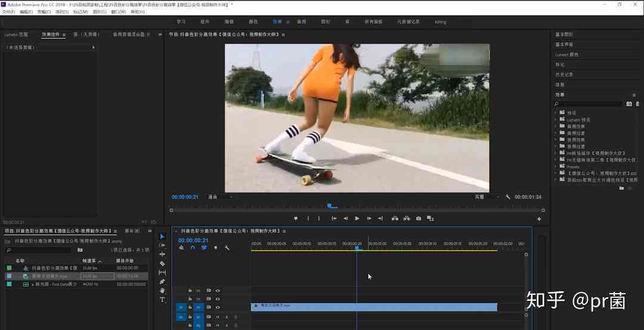The width and height of the screenshot is (644, 330).
Task: Open the Media Browser tab
Action: [x=132, y=231]
